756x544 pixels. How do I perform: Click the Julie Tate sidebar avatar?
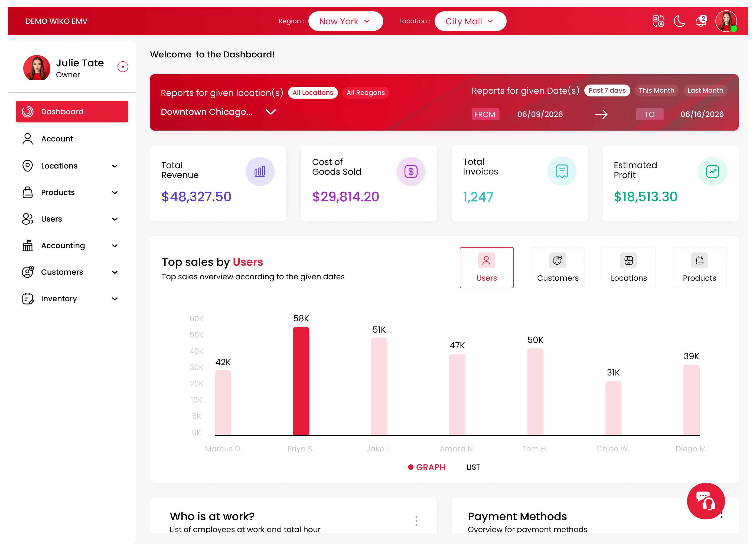pyautogui.click(x=37, y=67)
